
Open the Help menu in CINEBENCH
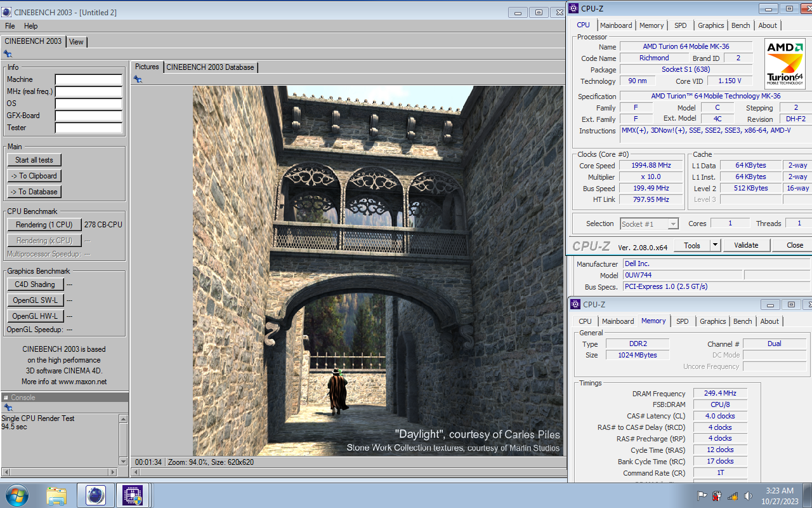pyautogui.click(x=31, y=26)
